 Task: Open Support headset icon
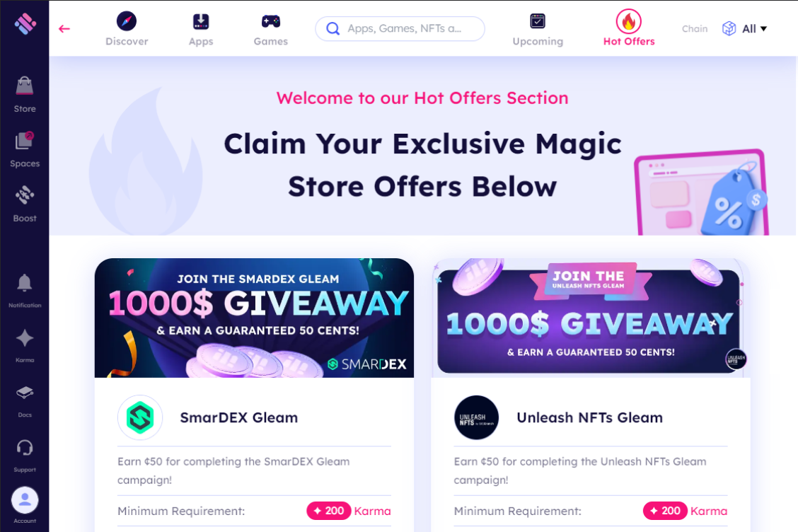[25, 456]
